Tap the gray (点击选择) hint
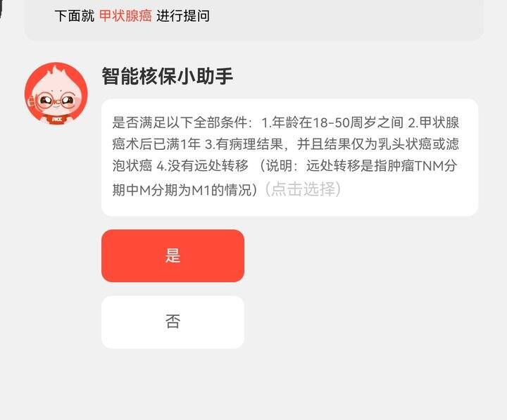The image size is (507, 420). click(303, 189)
